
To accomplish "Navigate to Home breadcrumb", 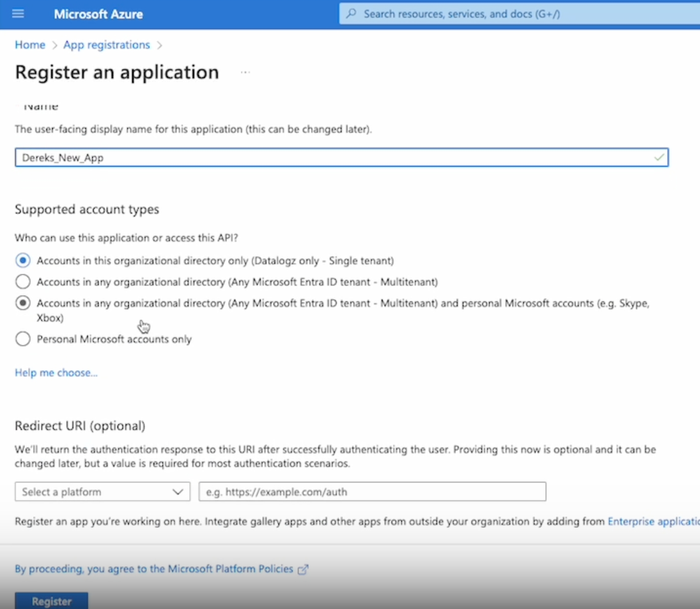I will 30,45.
